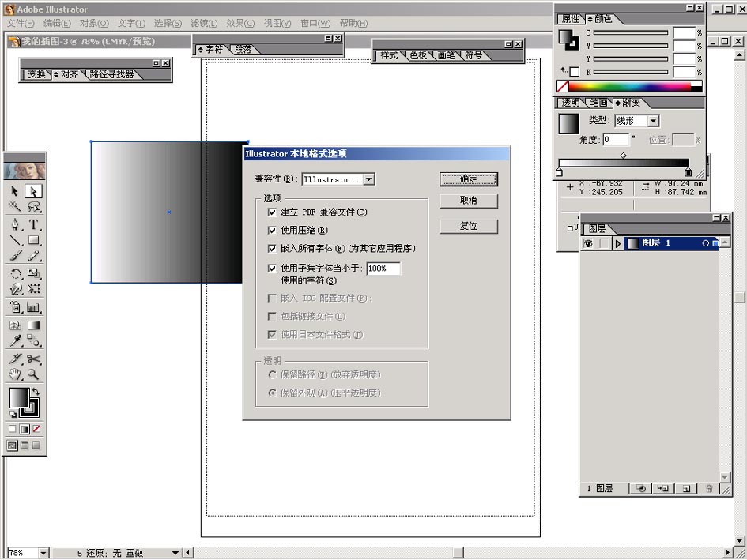Screen dimensions: 747x560
Task: Pick the Magic Wand tool
Action: pyautogui.click(x=15, y=206)
